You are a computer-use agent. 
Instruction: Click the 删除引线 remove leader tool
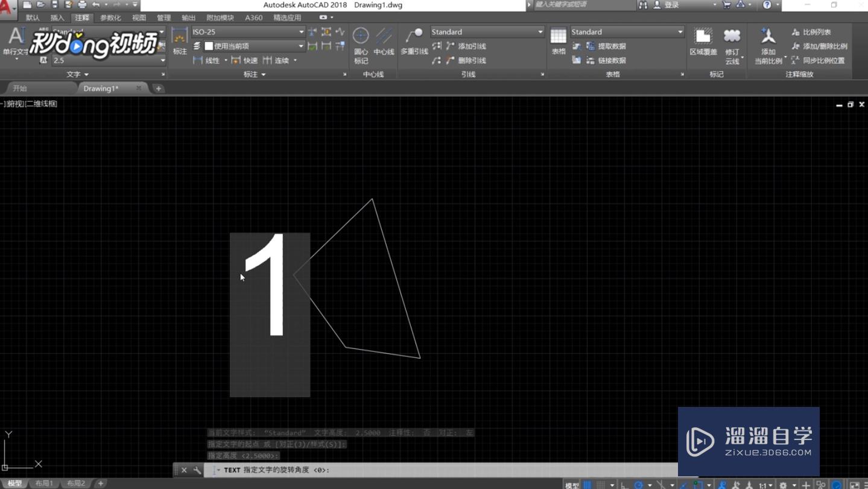point(466,60)
